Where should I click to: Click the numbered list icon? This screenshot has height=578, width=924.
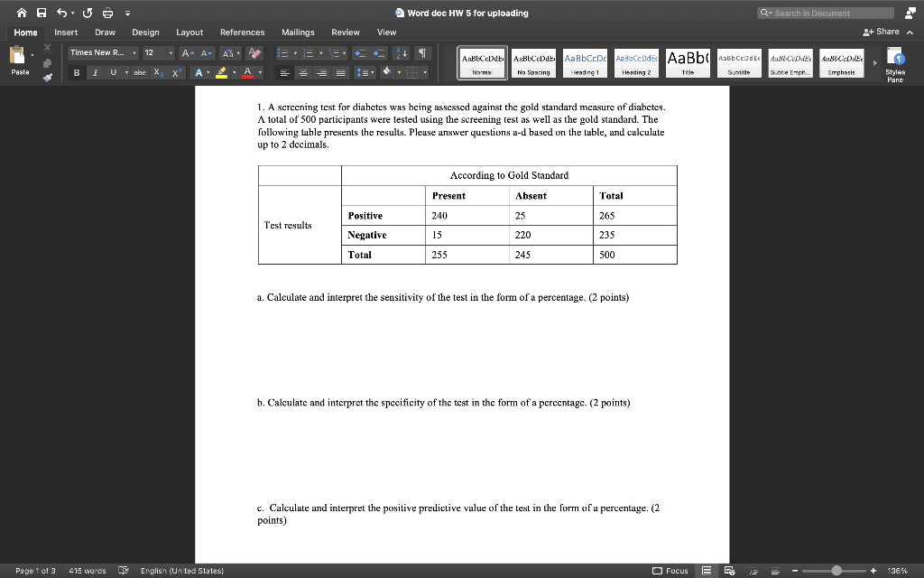coord(309,53)
